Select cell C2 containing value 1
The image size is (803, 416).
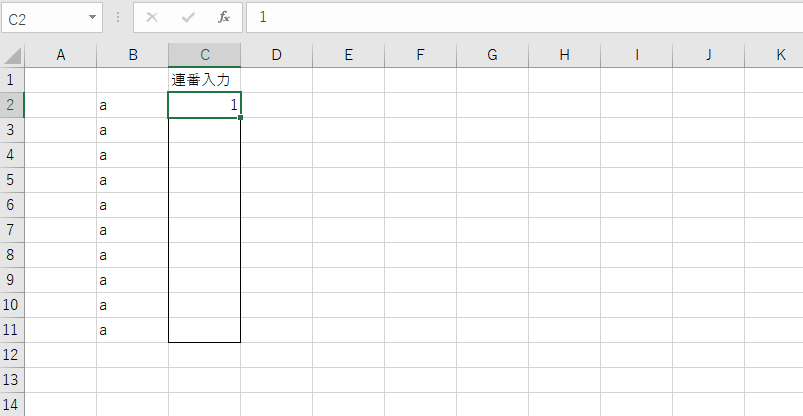coord(205,105)
